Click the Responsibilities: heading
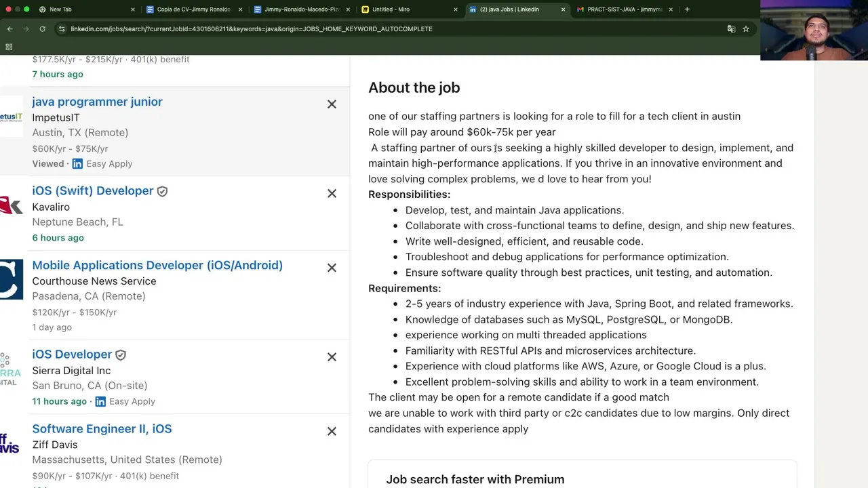The width and height of the screenshot is (868, 488). coord(409,195)
